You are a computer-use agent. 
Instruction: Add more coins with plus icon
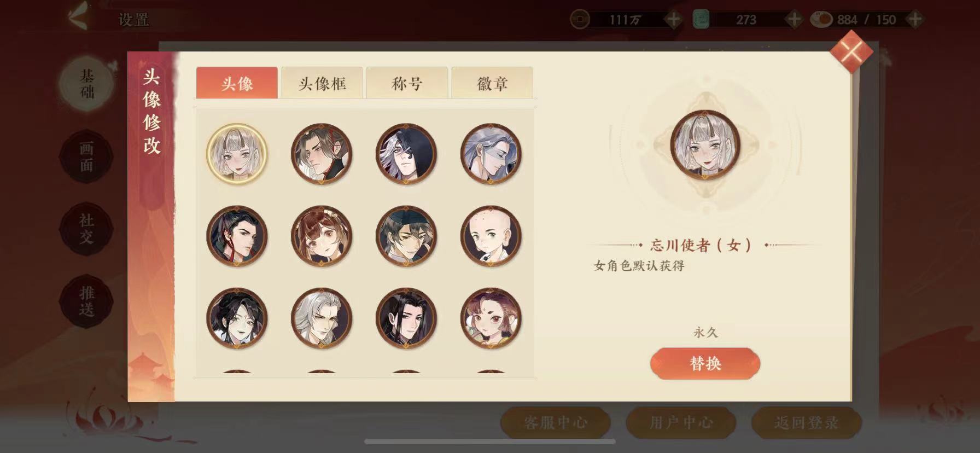coord(673,20)
